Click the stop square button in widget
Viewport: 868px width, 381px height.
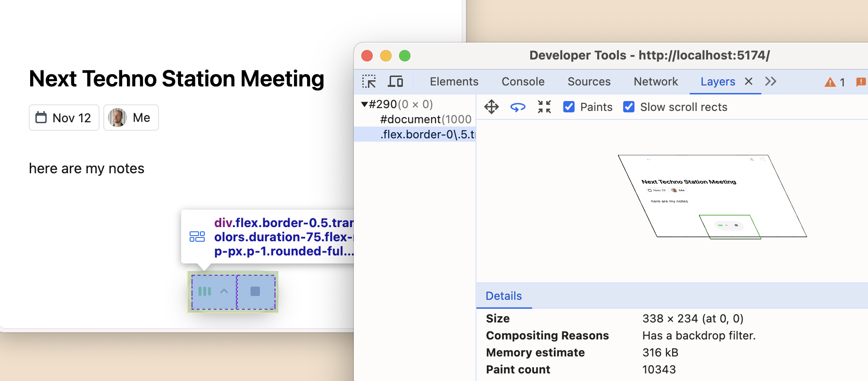[255, 291]
